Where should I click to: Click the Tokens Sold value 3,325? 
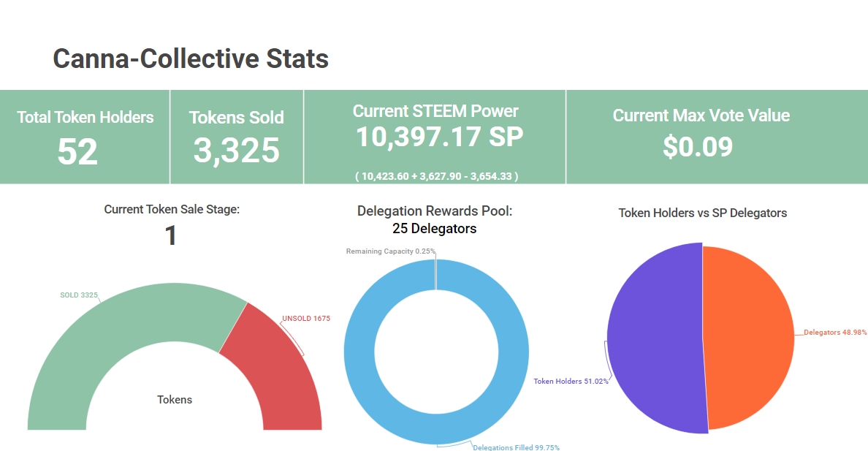click(236, 151)
